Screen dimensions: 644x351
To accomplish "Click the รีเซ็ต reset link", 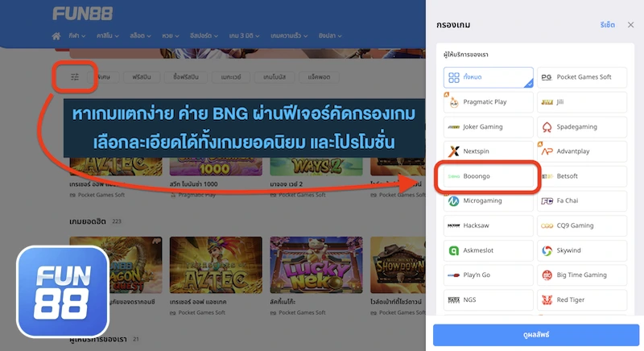I will [607, 25].
